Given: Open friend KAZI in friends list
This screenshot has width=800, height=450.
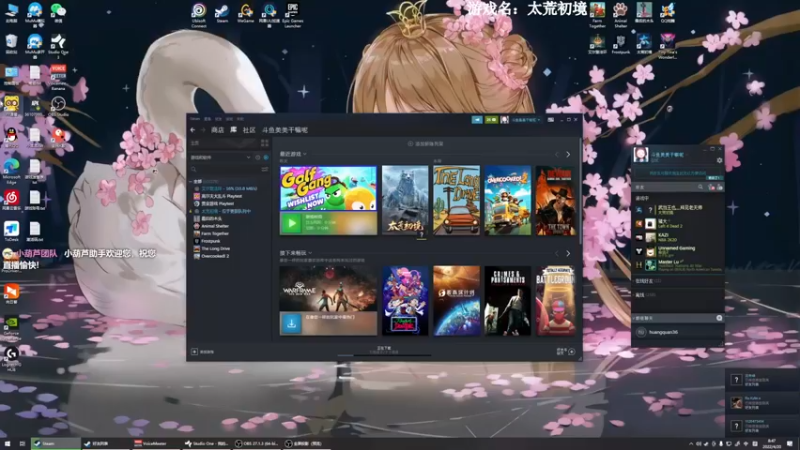Looking at the screenshot, I should pos(679,237).
